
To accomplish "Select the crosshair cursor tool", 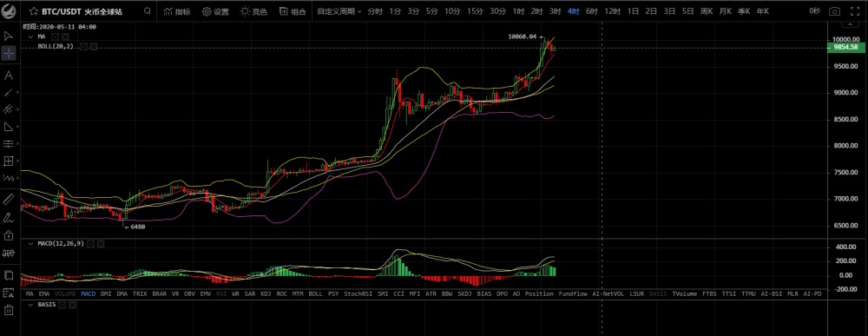I will 9,54.
